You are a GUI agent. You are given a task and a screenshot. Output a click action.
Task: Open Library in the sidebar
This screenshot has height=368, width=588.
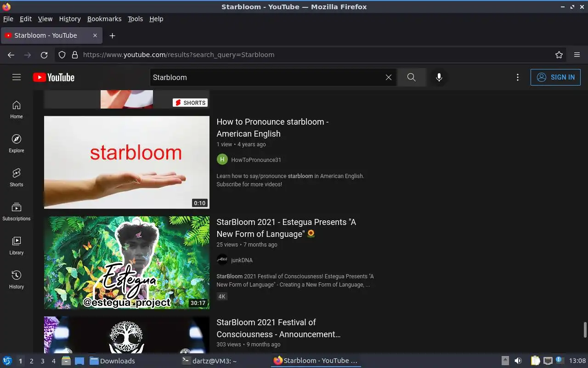[17, 246]
